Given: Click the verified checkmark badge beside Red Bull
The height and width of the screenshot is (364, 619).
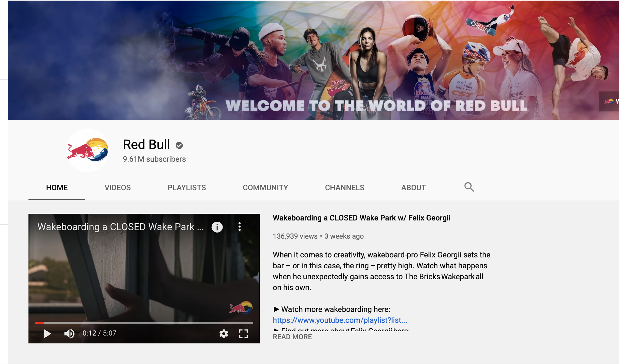Looking at the screenshot, I should click(179, 145).
